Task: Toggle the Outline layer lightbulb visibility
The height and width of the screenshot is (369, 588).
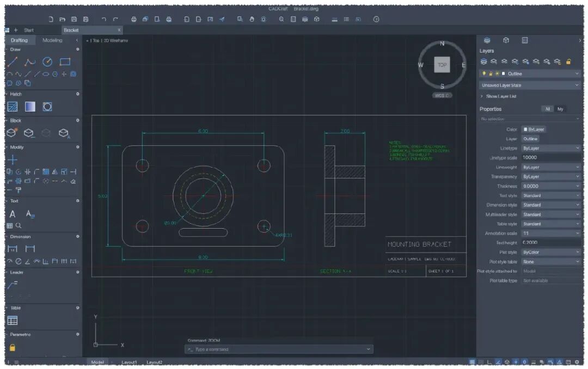Action: [x=484, y=73]
